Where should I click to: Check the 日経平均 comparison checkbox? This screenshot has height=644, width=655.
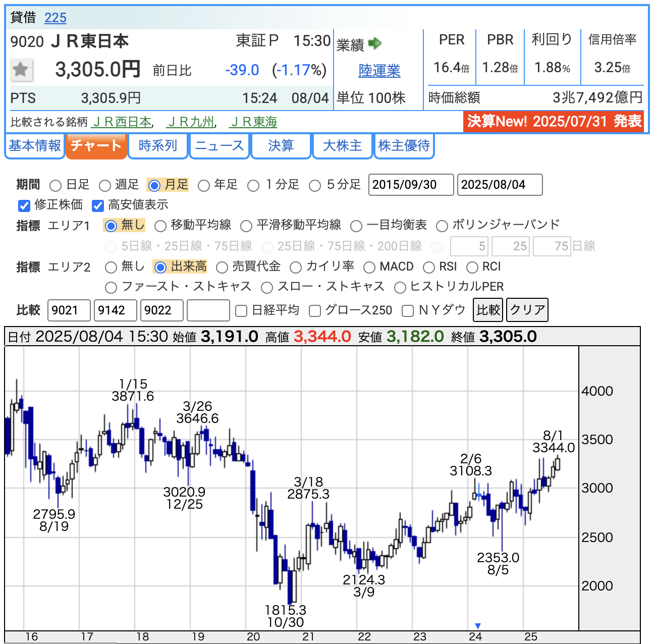pos(241,311)
